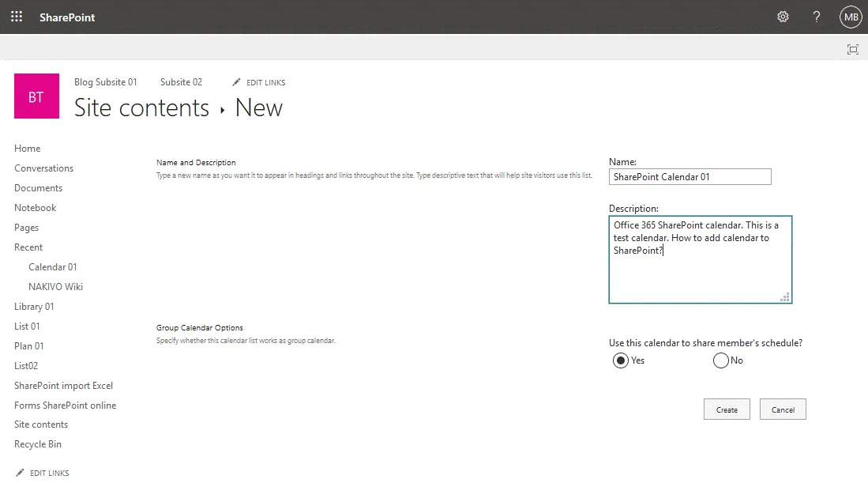Open the Office 365 app launcher waffle icon

[x=16, y=16]
